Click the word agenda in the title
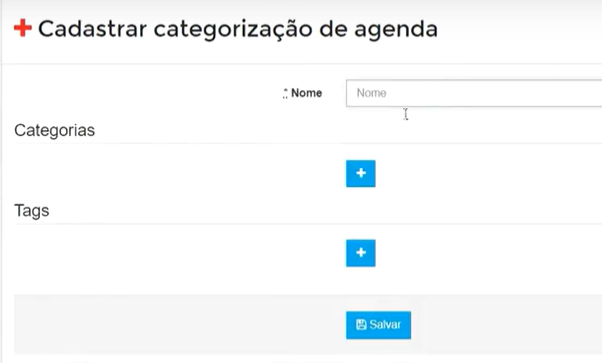 click(x=396, y=31)
